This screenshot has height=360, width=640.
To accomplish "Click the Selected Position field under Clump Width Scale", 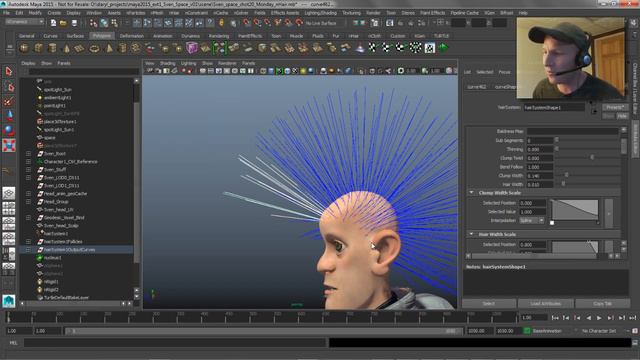I will click(x=533, y=203).
